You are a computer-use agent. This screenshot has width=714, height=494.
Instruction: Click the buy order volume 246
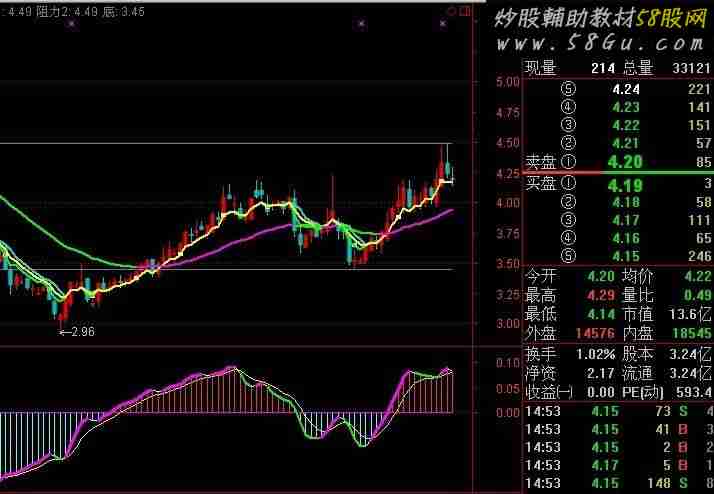point(699,256)
